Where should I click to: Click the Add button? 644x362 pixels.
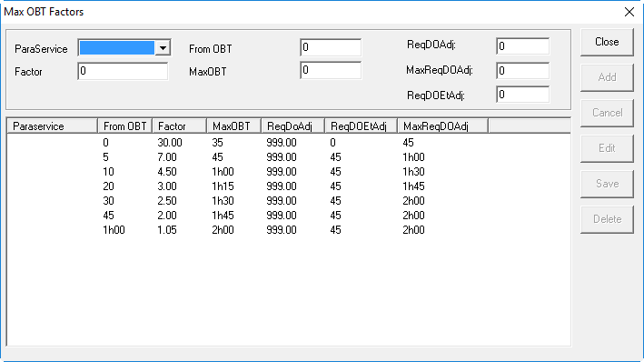[x=607, y=77]
